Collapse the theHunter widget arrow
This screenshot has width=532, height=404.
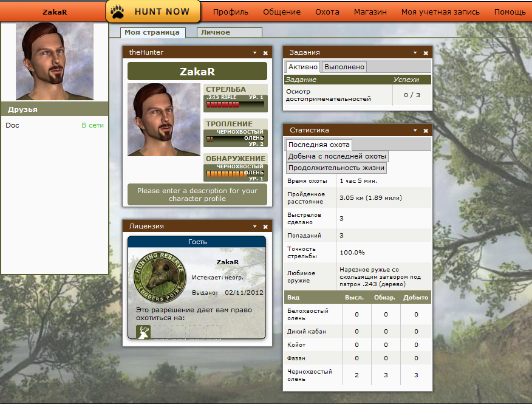[x=254, y=53]
